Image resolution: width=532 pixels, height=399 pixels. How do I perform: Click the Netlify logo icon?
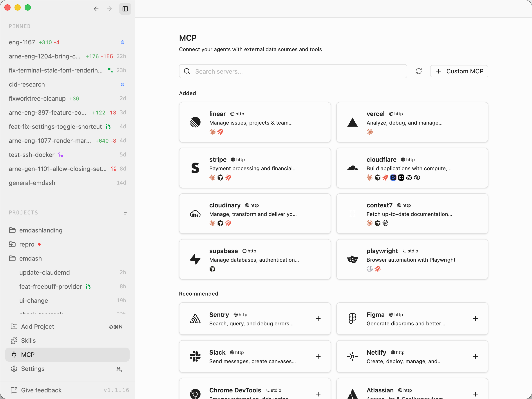pyautogui.click(x=352, y=356)
